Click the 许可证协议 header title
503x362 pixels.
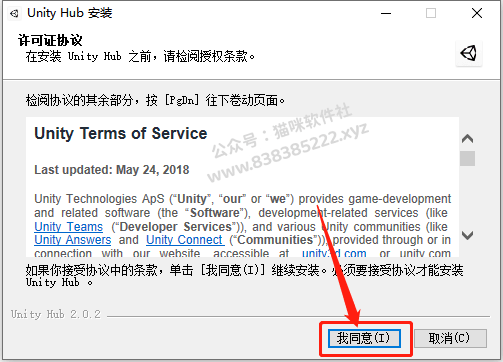(50, 40)
